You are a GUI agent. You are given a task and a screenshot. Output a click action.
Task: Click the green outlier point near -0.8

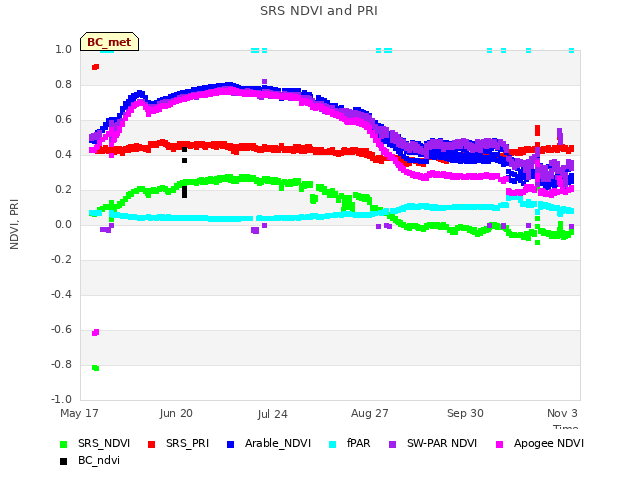click(96, 368)
